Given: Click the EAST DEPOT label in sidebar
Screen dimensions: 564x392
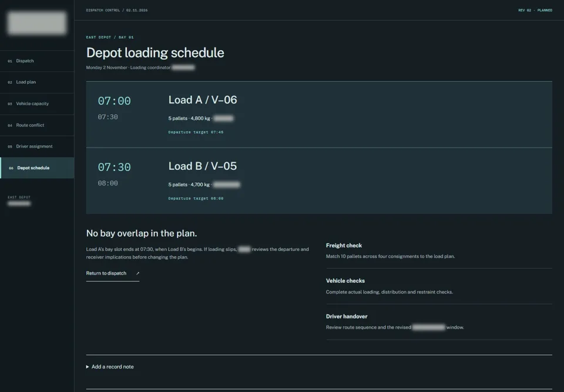Looking at the screenshot, I should click(19, 197).
